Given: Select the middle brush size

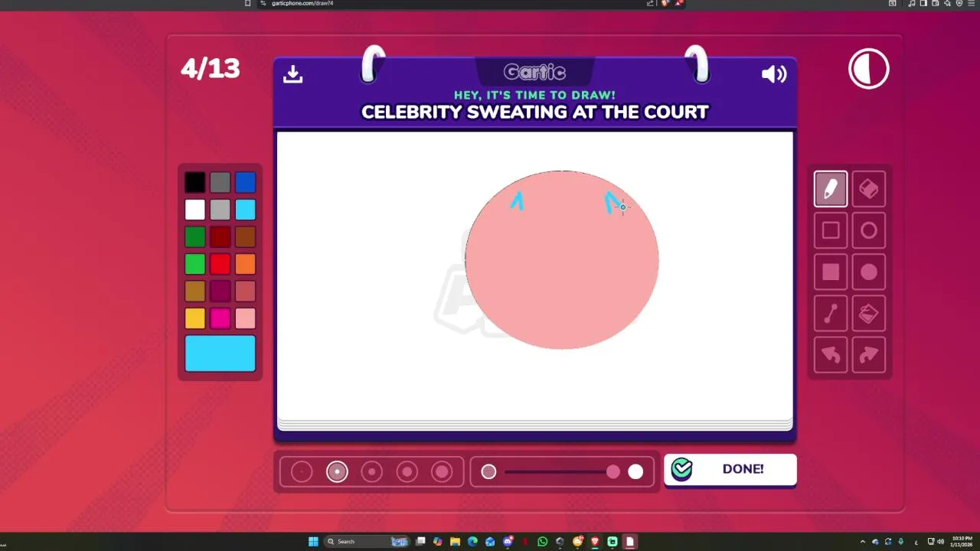Looking at the screenshot, I should coord(372,472).
